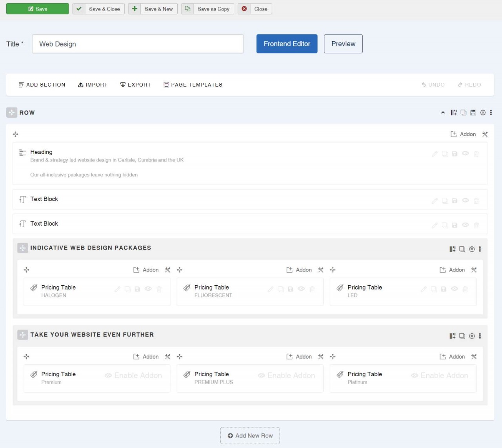Image resolution: width=502 pixels, height=448 pixels.
Task: Duplicate the INDICATIVE WEB DESIGN PACKAGES row
Action: (x=462, y=249)
